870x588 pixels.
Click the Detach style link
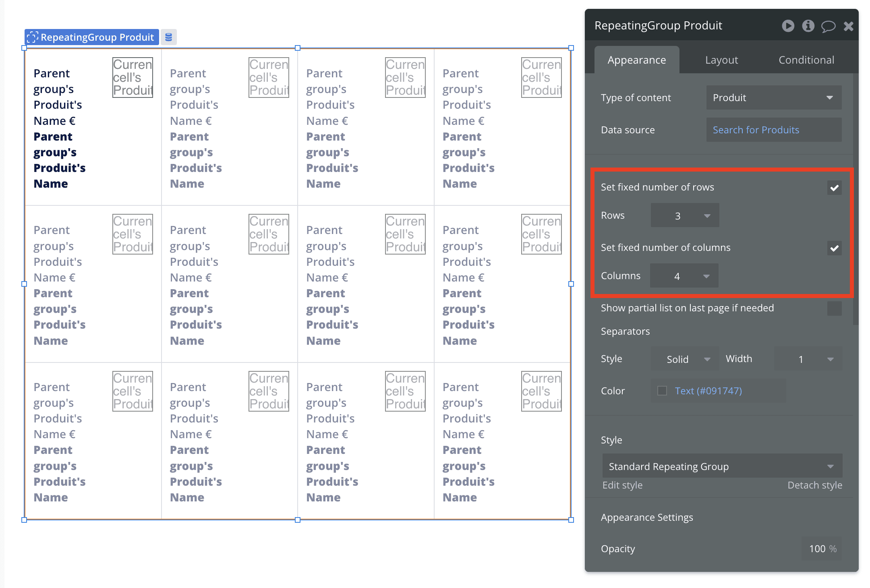pyautogui.click(x=814, y=485)
